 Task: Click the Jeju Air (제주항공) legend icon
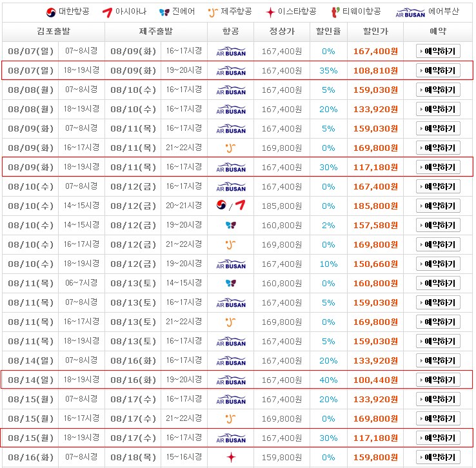212,12
